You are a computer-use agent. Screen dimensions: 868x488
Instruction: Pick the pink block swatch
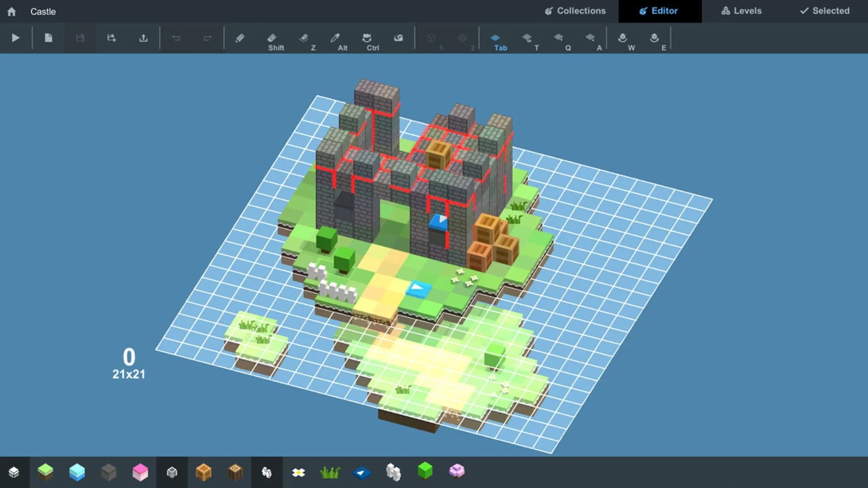click(140, 472)
